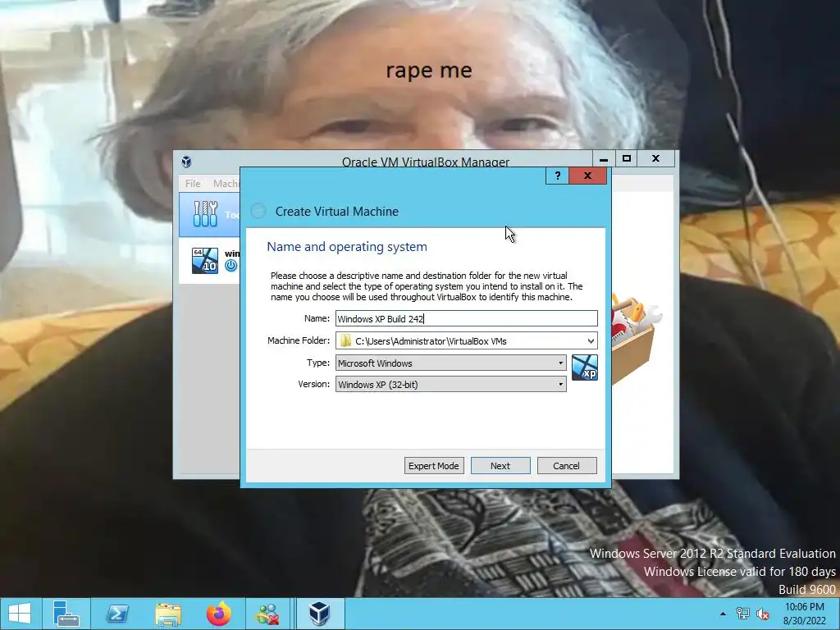The height and width of the screenshot is (630, 840).
Task: Click the folder icon in the Machine Folder field
Action: coord(345,340)
